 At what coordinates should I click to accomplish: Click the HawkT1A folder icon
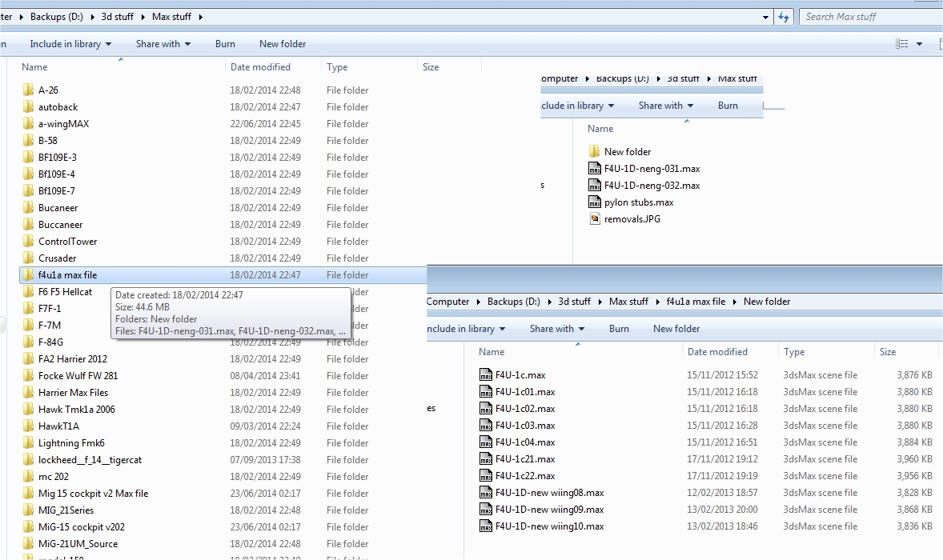click(x=28, y=426)
